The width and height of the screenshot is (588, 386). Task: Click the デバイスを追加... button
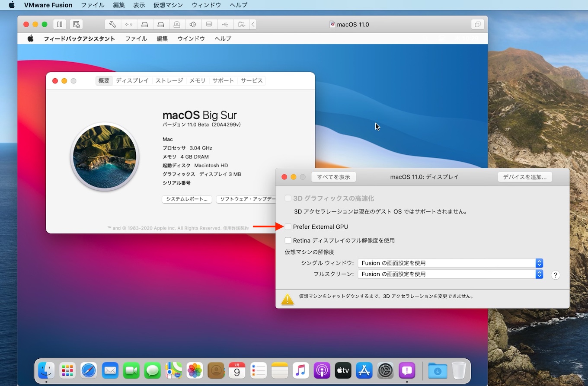(524, 177)
